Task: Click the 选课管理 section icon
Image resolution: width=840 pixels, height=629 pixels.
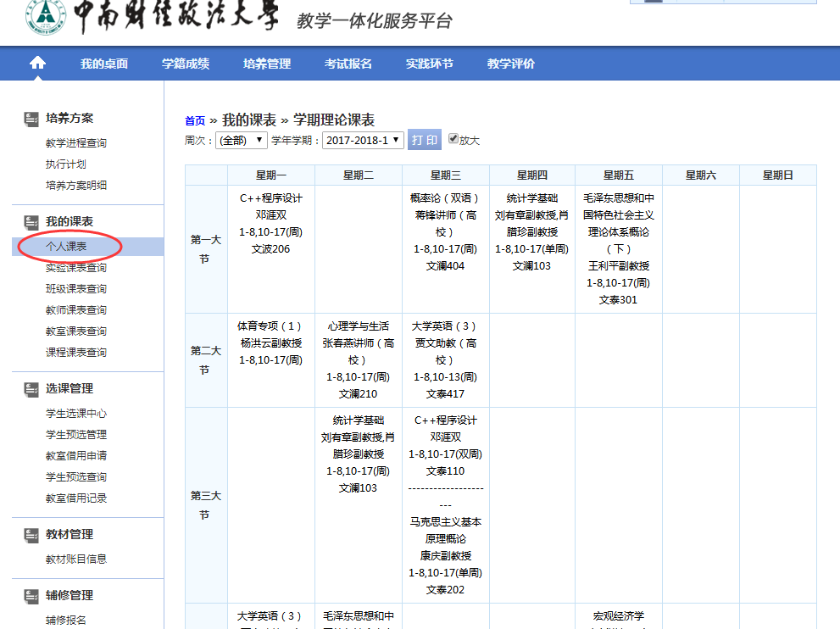Action: click(31, 389)
